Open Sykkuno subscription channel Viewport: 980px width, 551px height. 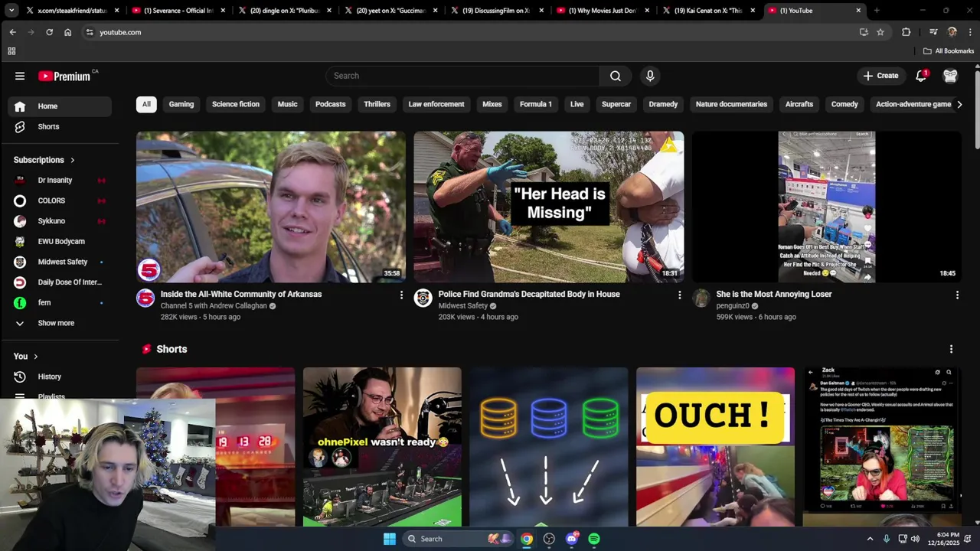60,221
